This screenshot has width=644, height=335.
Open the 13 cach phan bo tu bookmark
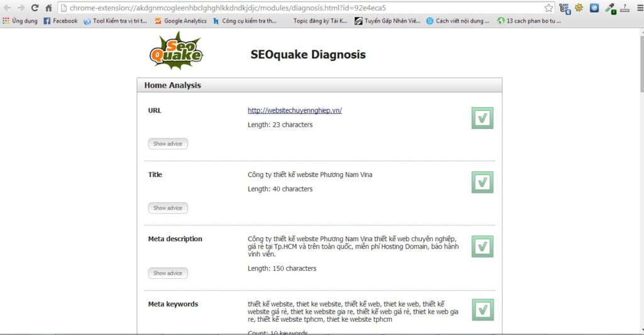(x=529, y=21)
